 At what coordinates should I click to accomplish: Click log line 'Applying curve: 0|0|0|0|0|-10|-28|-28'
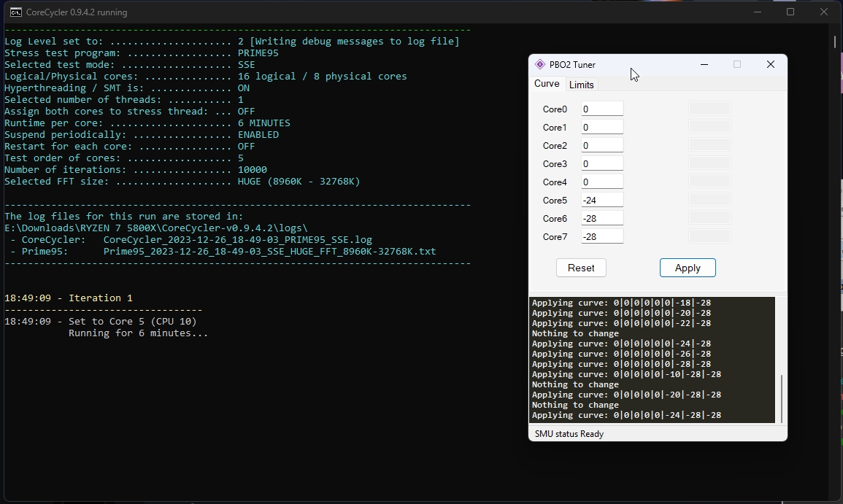(x=626, y=374)
